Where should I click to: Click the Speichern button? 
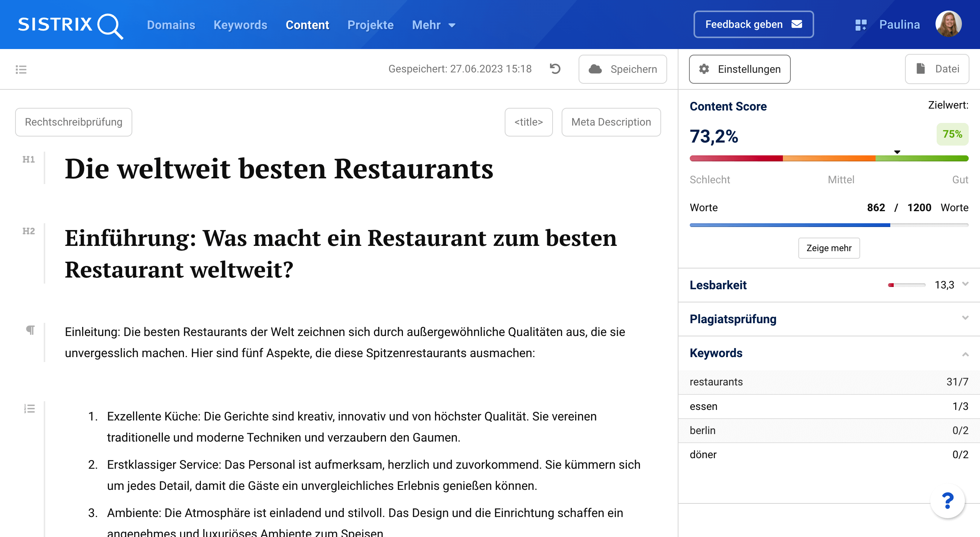tap(622, 69)
